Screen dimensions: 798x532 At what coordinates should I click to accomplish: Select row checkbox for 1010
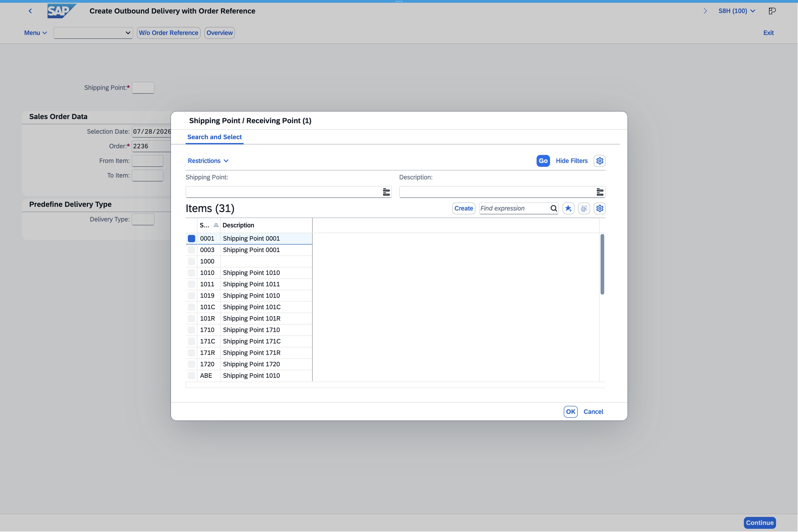click(191, 273)
